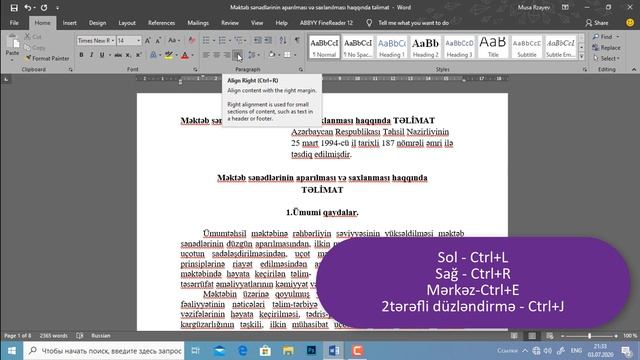Viewport: 640px width, 360px height.
Task: Click Increase Font Size icon
Action: pyautogui.click(x=148, y=40)
